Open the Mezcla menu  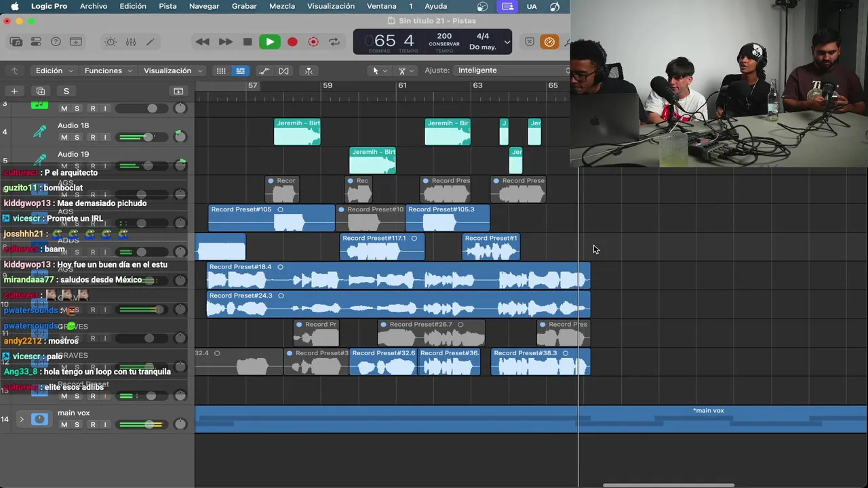click(282, 6)
